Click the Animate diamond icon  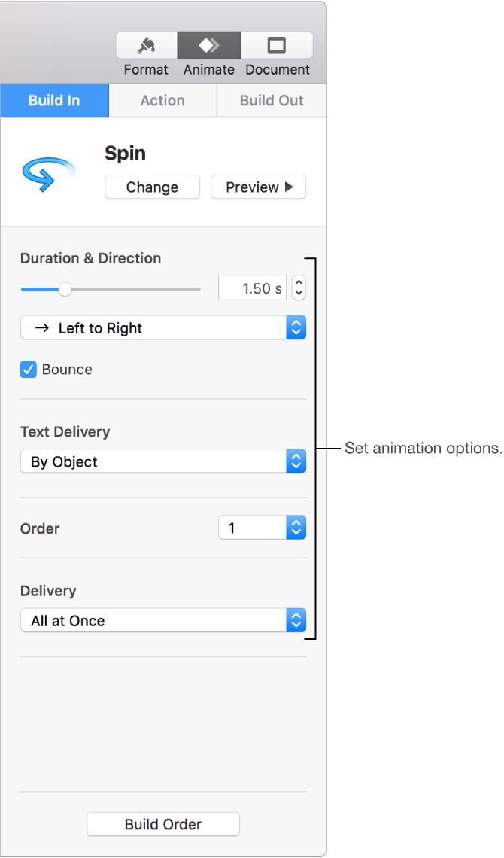click(208, 44)
